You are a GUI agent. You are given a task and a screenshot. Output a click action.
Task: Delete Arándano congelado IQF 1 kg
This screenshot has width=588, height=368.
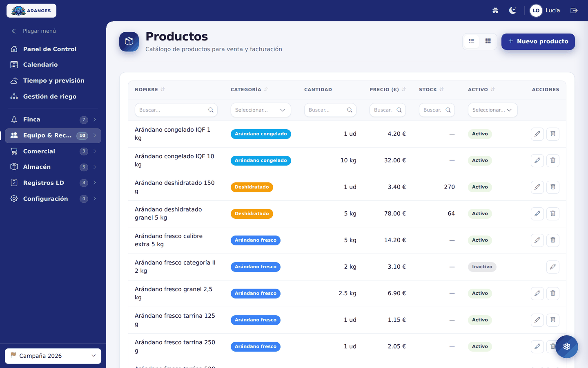click(553, 134)
